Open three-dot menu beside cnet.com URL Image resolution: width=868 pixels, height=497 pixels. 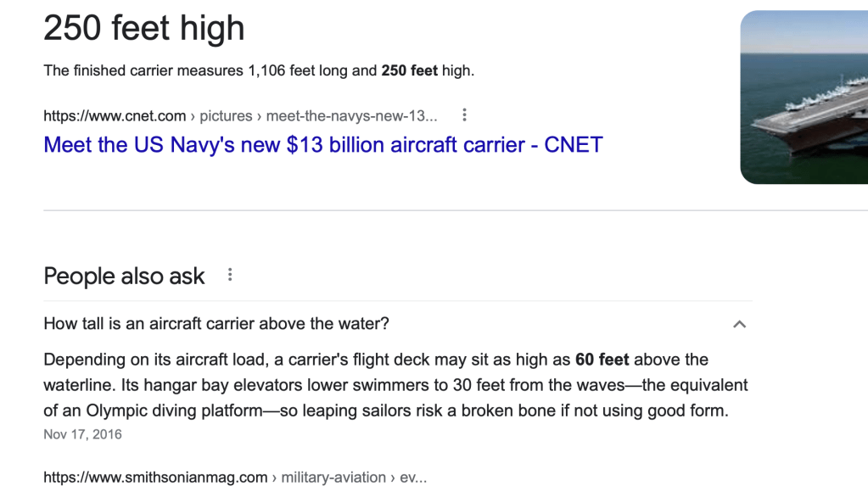point(464,115)
